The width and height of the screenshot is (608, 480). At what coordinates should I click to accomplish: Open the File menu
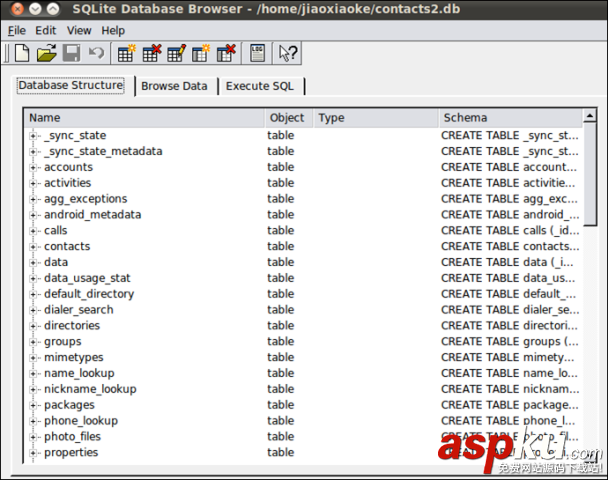(17, 30)
